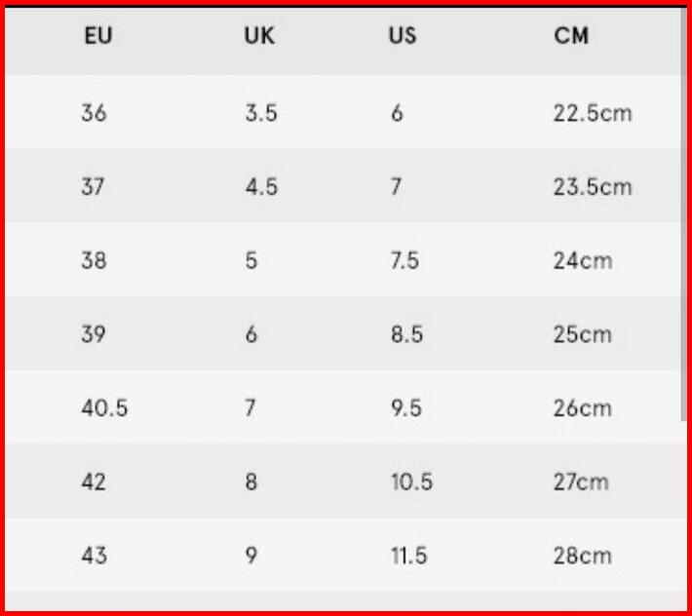The width and height of the screenshot is (692, 616).
Task: Click the US 8.5 size cell
Action: (x=405, y=334)
